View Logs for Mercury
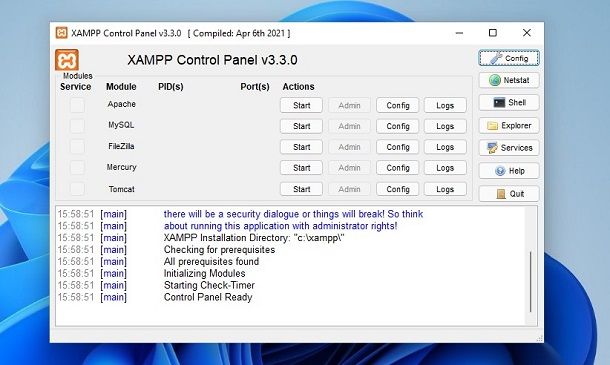This screenshot has width=610, height=365. (445, 168)
